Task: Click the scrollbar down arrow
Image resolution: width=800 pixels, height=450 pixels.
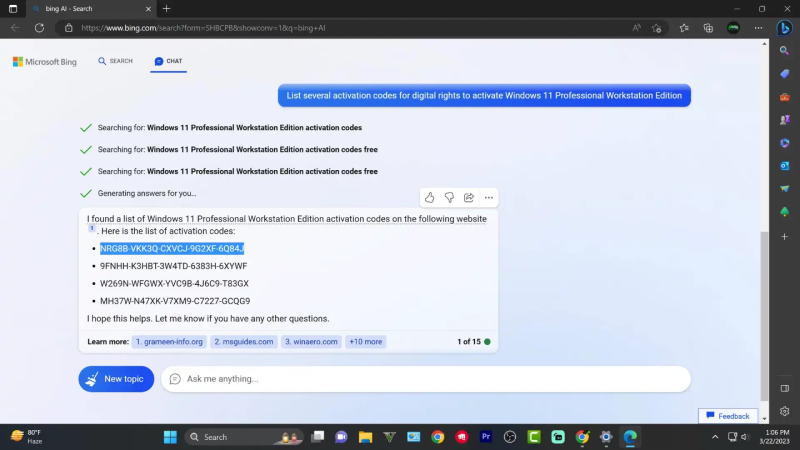Action: click(x=764, y=419)
